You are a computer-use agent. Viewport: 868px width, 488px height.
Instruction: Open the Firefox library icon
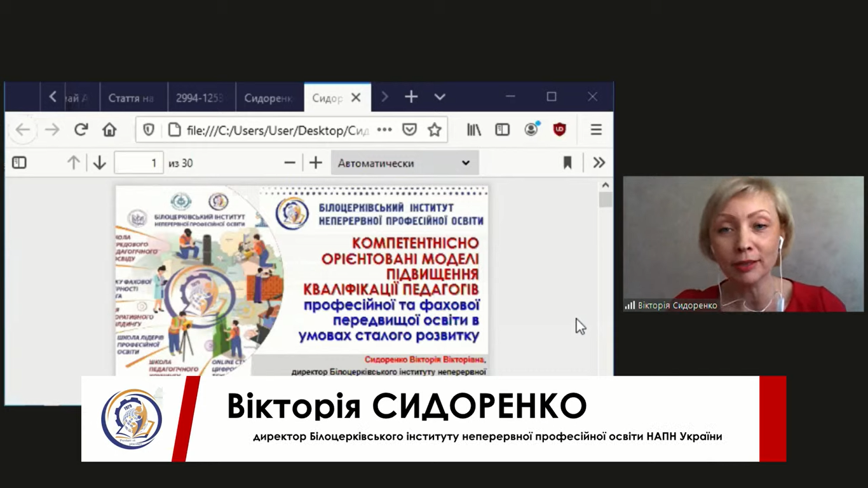tap(474, 130)
